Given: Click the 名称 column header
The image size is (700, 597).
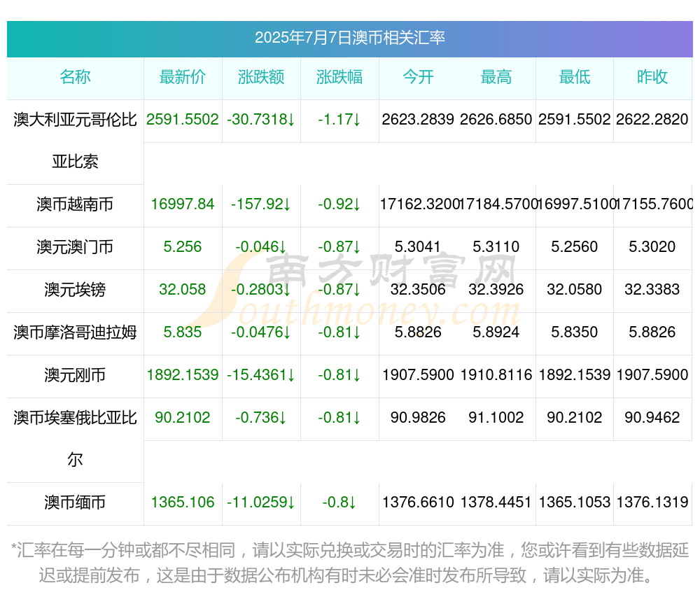Looking at the screenshot, I should tap(75, 77).
